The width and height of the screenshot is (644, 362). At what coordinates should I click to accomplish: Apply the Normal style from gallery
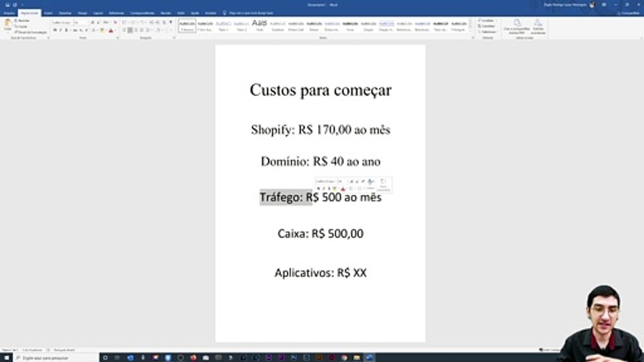tap(187, 26)
